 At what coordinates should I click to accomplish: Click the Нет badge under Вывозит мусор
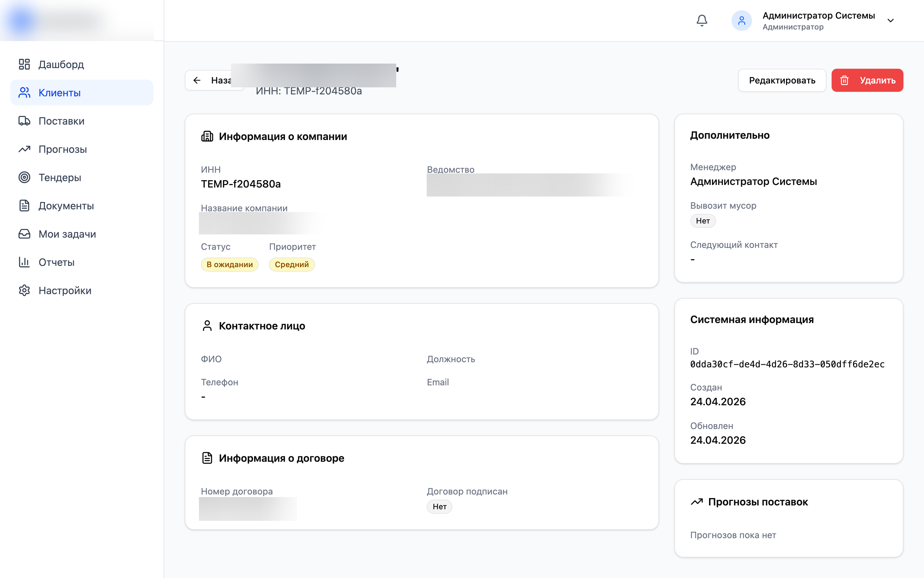point(703,221)
